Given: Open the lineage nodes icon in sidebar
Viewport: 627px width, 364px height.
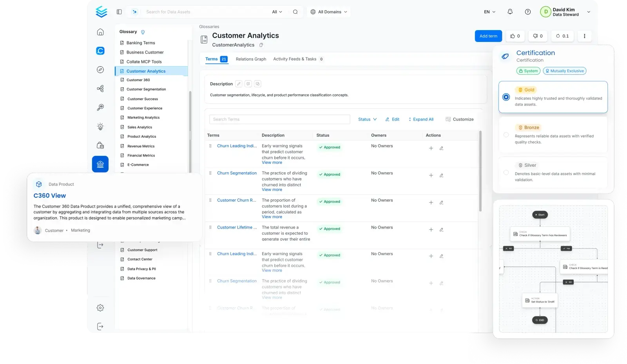Looking at the screenshot, I should point(100,88).
